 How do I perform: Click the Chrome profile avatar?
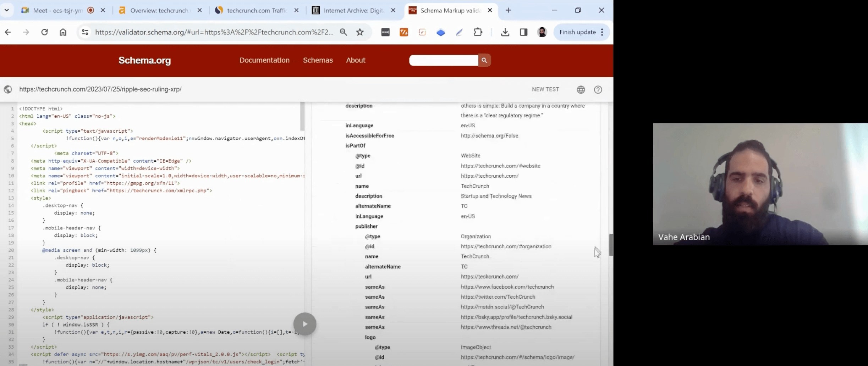tap(542, 32)
